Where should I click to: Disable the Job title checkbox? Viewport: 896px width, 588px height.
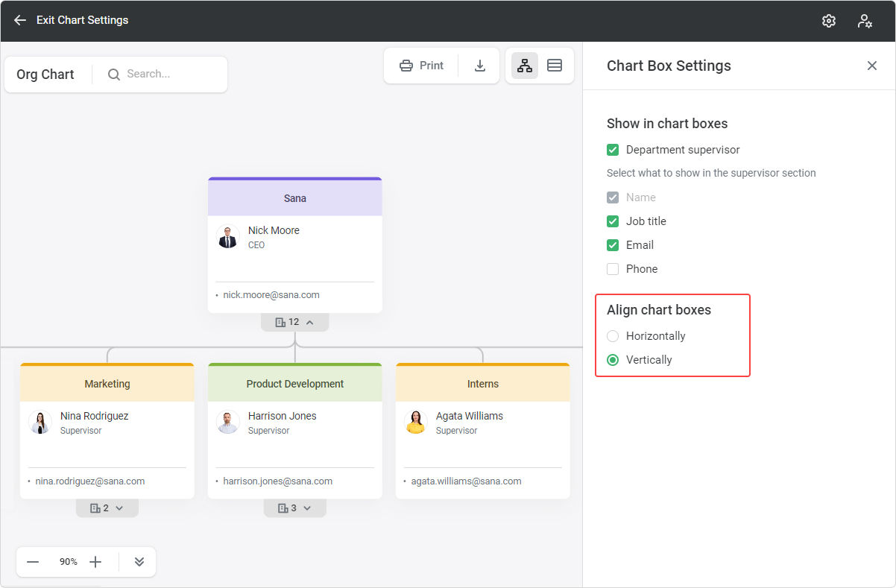[613, 221]
